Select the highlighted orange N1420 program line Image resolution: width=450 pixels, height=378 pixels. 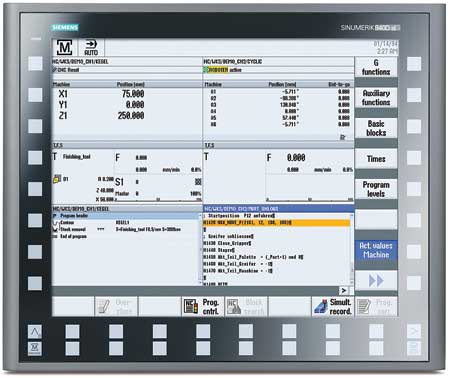pyautogui.click(x=276, y=223)
